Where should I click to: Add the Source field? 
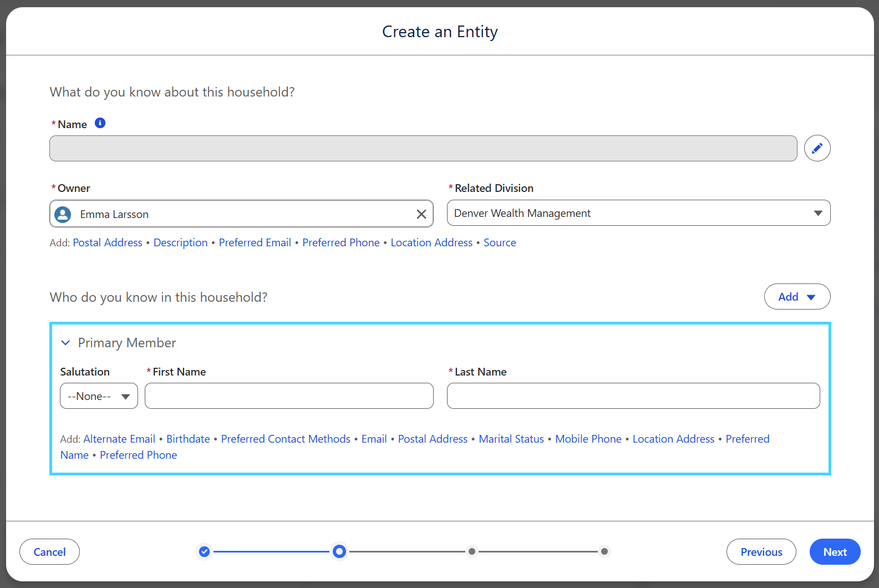click(500, 242)
